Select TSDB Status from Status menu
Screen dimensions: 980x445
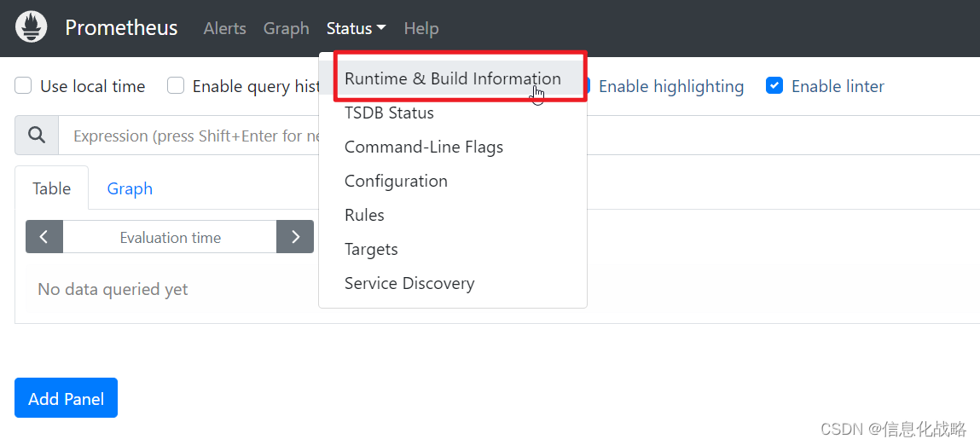pyautogui.click(x=453, y=113)
